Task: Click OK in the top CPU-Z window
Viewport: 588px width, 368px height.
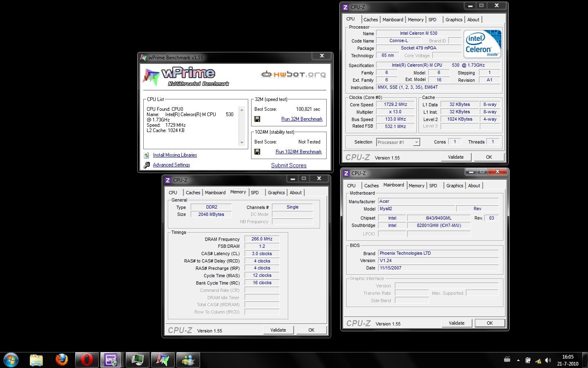Action: pos(489,157)
